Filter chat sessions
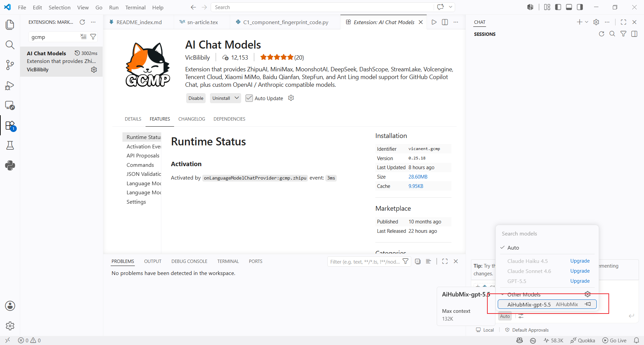644x345 pixels. coord(623,34)
